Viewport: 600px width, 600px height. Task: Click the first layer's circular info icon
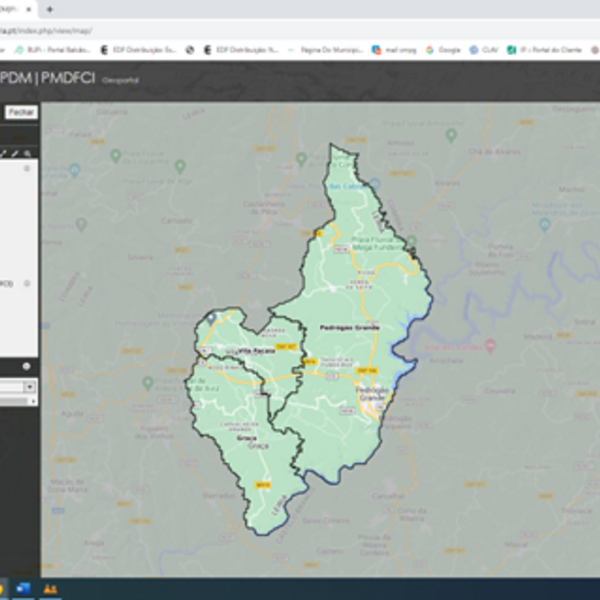[27, 169]
